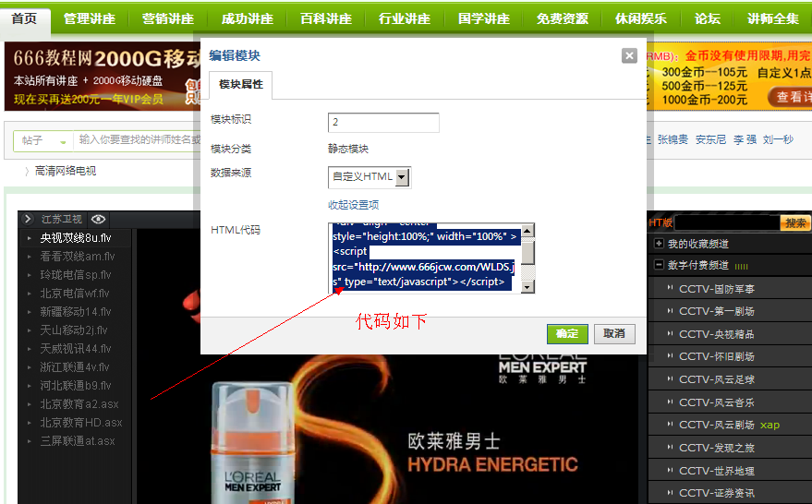Open the 首页 navigation tab
The image size is (812, 504).
24,19
